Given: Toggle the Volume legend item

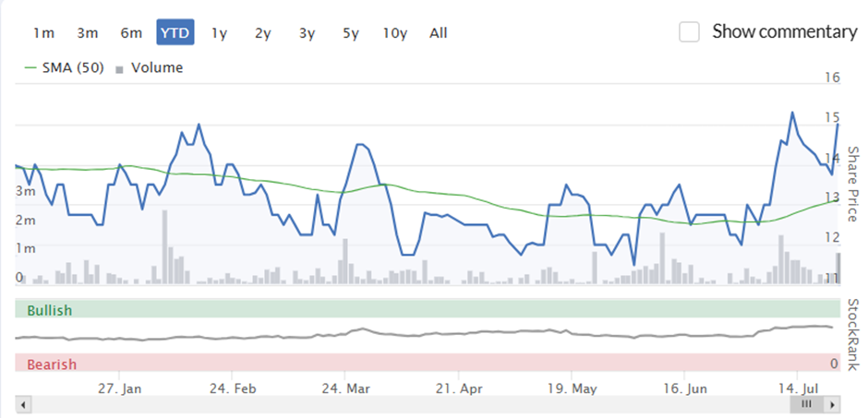Looking at the screenshot, I should pyautogui.click(x=150, y=68).
